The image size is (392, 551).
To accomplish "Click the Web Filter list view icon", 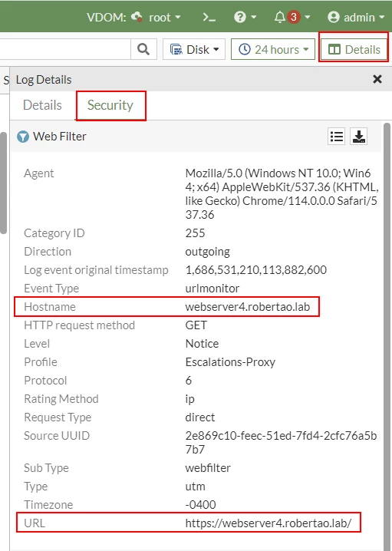I will pos(337,136).
